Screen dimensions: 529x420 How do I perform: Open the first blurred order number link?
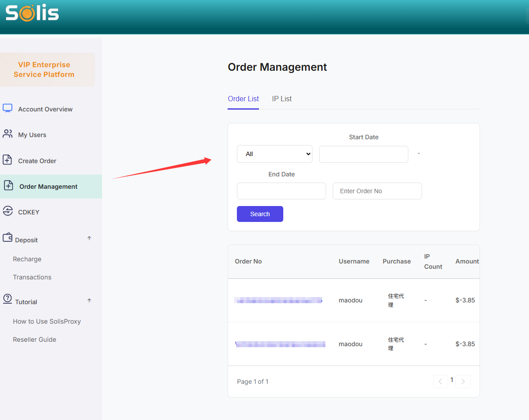[278, 300]
